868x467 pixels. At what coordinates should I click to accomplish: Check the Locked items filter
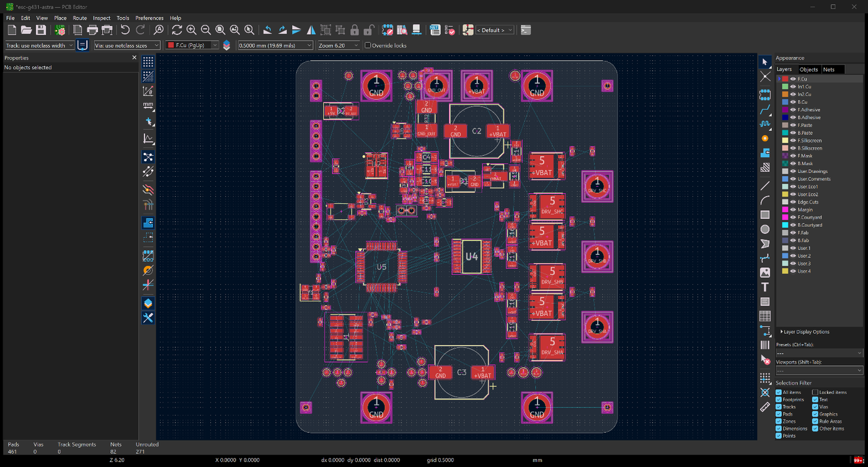click(815, 392)
